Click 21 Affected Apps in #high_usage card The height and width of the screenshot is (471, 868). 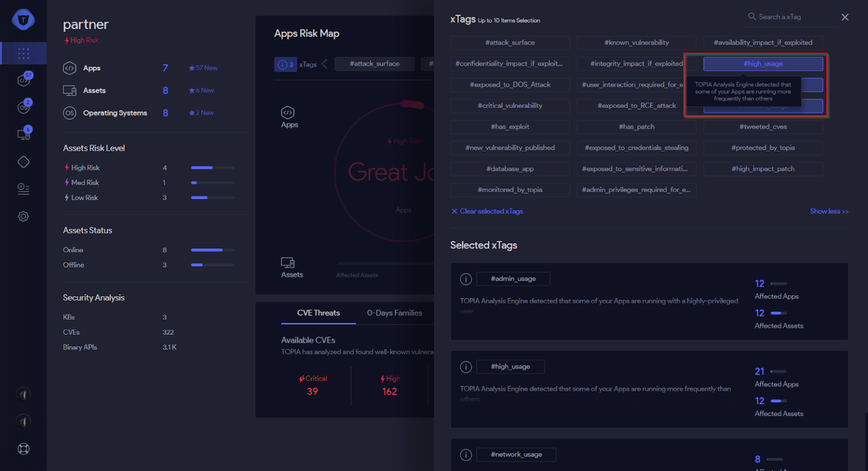coord(759,372)
